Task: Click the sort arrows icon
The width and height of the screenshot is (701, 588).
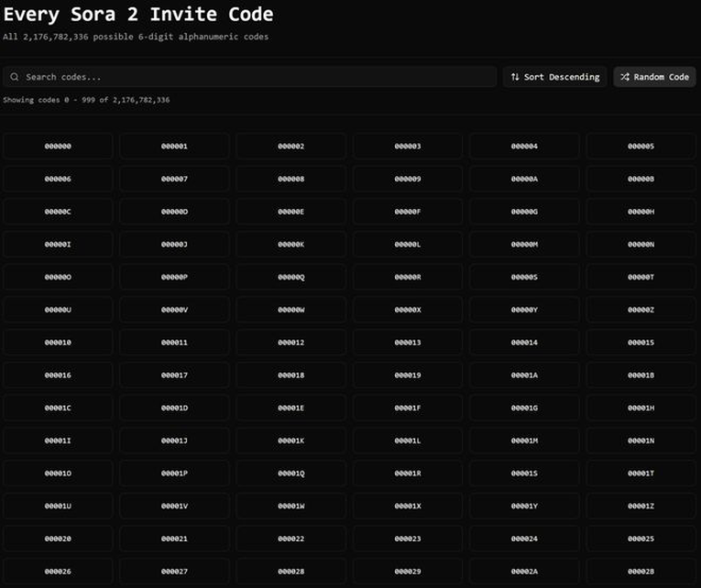Action: tap(515, 77)
